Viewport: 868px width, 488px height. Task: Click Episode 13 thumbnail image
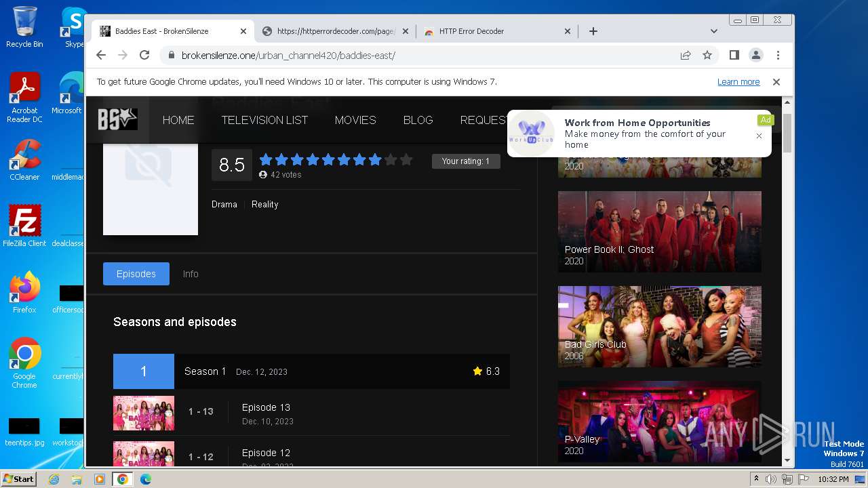[x=144, y=413]
